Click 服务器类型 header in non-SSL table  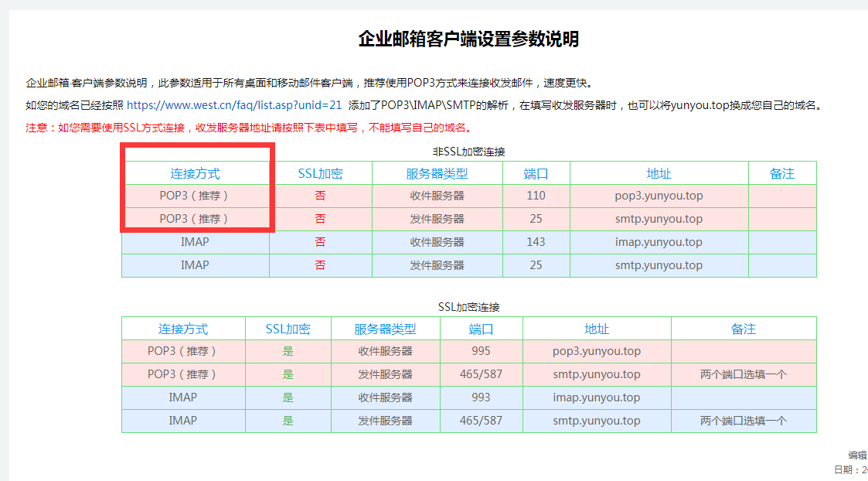coord(437,173)
